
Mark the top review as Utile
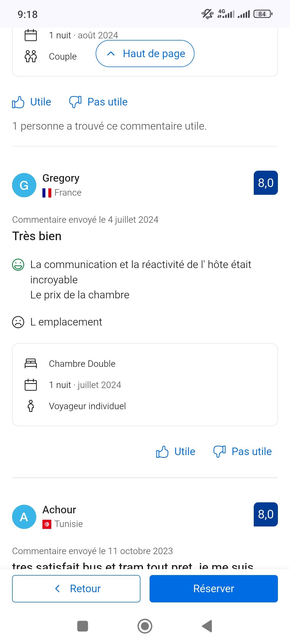[41, 102]
